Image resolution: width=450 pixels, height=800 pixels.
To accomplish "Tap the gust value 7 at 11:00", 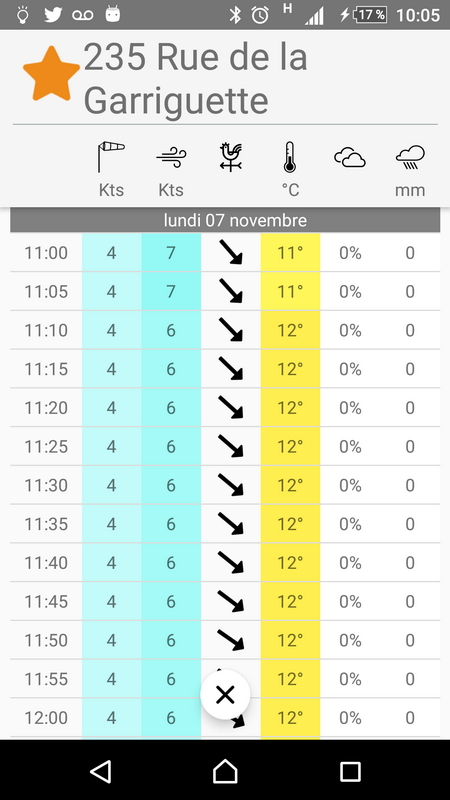I will (x=171, y=253).
